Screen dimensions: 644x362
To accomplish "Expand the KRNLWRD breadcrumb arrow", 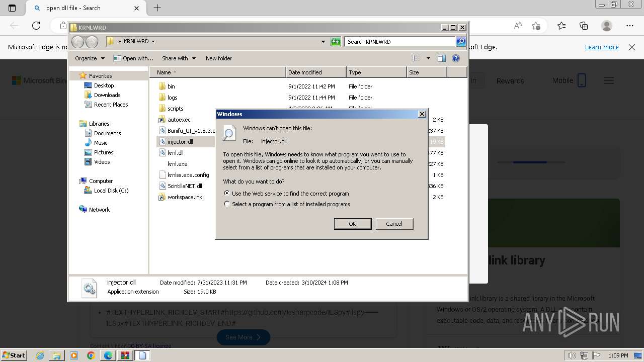I will tap(153, 42).
